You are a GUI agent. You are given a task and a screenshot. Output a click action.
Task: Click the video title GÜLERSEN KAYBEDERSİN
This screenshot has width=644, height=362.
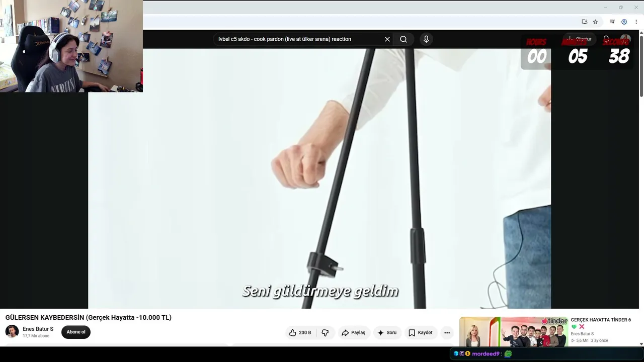[89, 318]
